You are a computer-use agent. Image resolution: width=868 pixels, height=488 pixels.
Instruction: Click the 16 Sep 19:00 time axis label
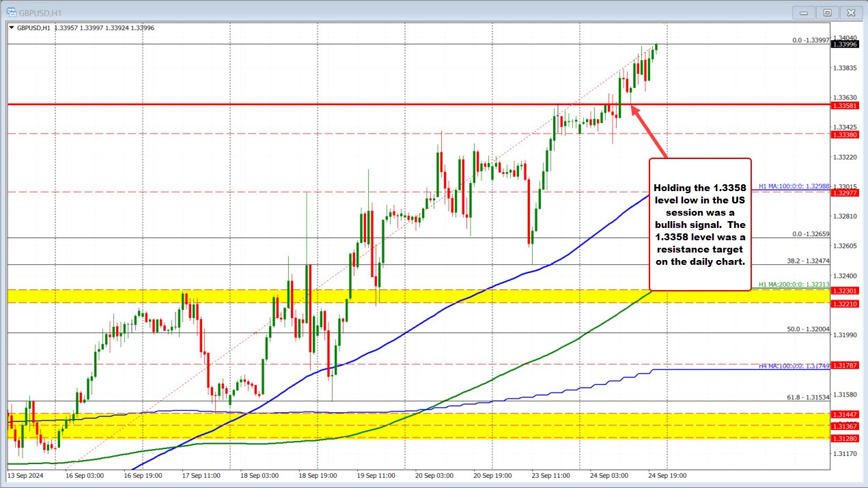tap(144, 475)
